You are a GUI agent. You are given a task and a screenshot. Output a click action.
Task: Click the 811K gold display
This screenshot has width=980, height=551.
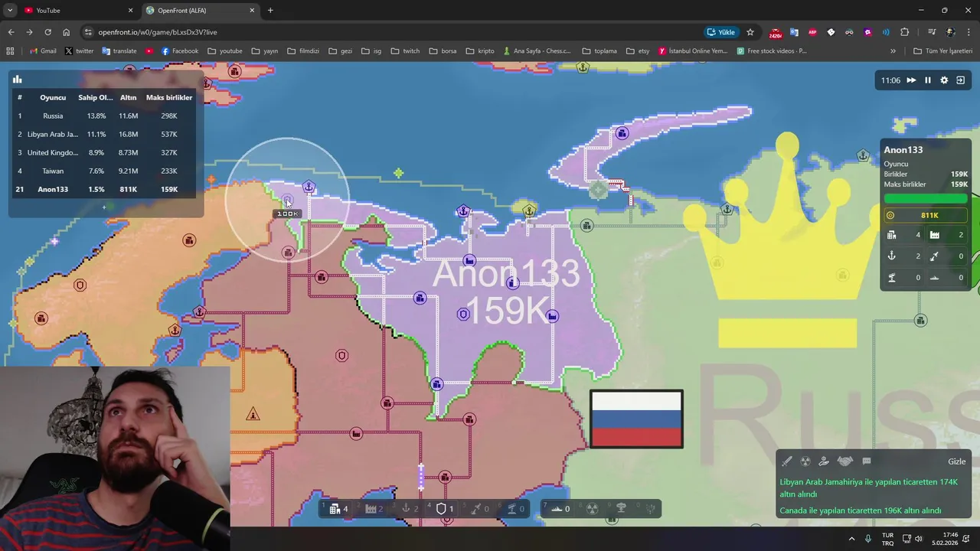pyautogui.click(x=926, y=215)
